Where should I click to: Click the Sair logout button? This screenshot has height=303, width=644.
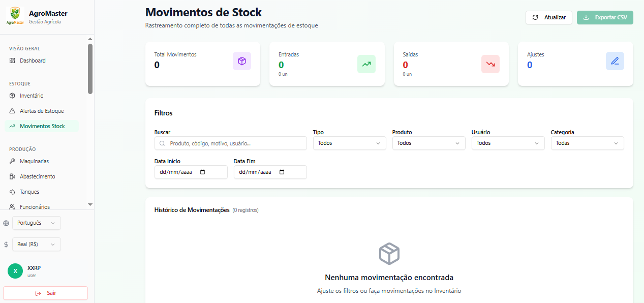click(x=46, y=293)
